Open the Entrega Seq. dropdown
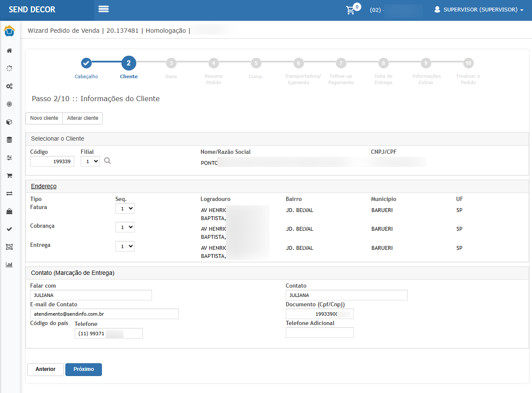The image size is (532, 393). click(125, 246)
